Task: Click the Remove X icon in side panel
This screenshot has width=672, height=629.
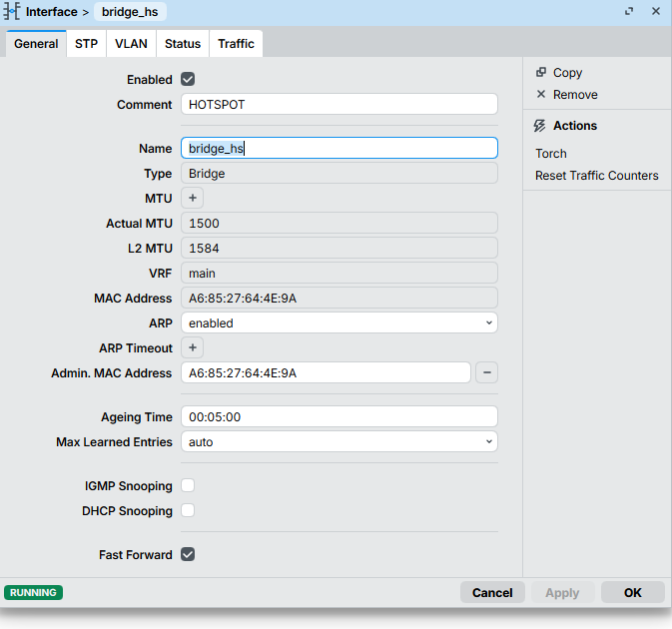Action: pyautogui.click(x=541, y=94)
